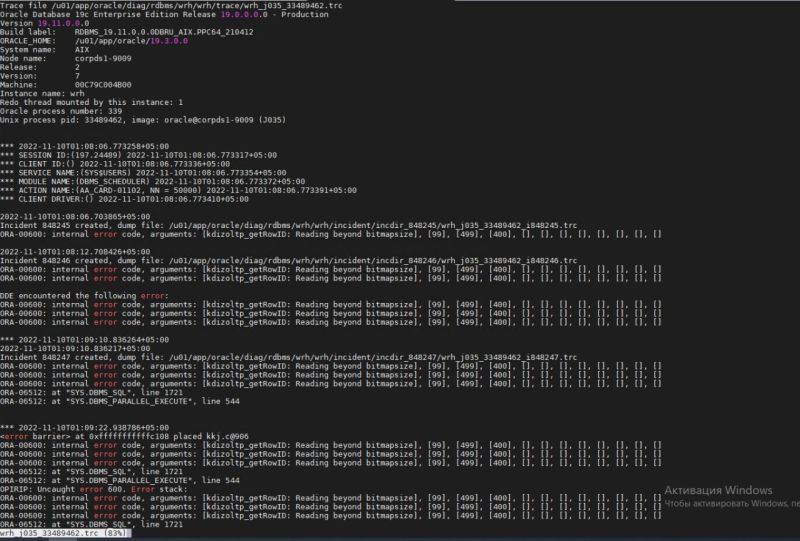Click the 'Incident 848247 created' line
The height and width of the screenshot is (541, 800).
tap(289, 357)
